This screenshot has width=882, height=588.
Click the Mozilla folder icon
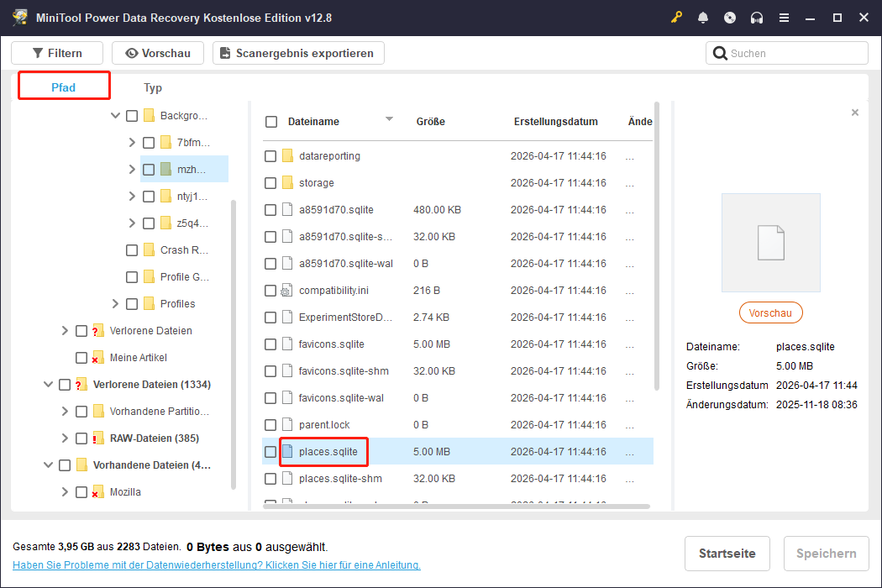tap(98, 491)
